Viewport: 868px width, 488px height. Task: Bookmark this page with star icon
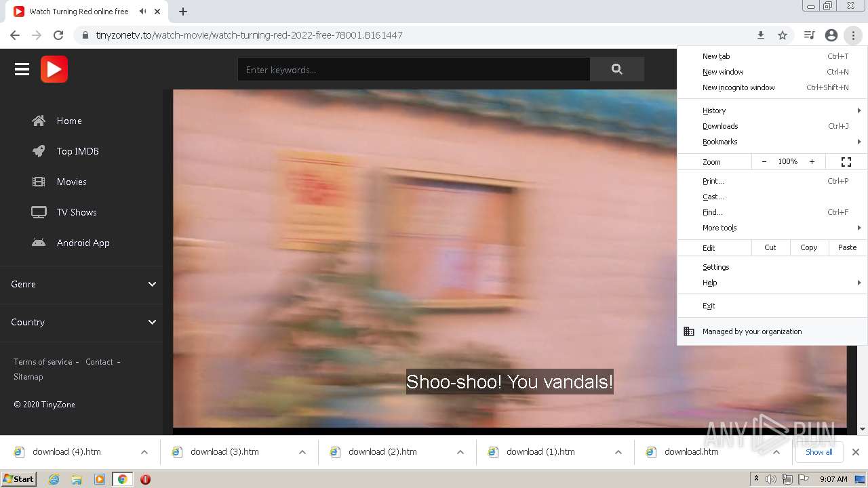point(783,35)
